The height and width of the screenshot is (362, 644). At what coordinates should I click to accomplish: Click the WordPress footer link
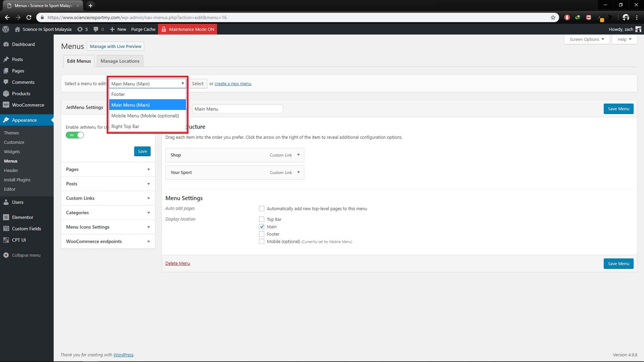123,355
